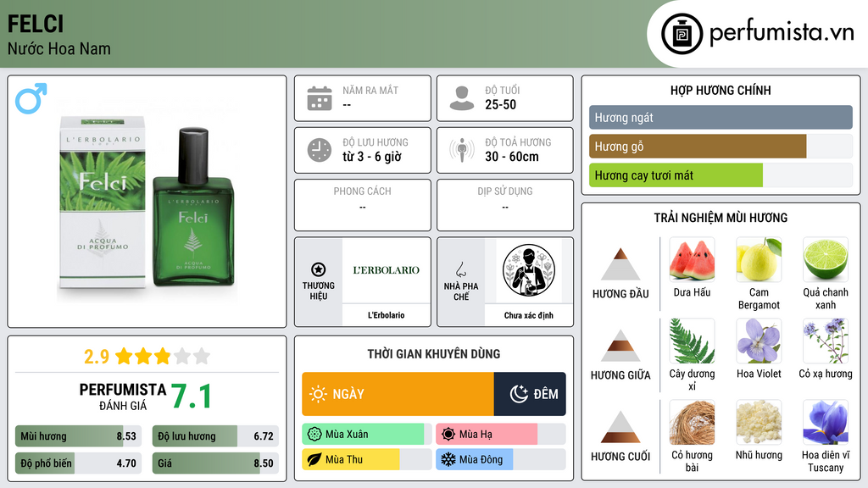Viewport: 868px width, 488px height.
Task: Click the Hợp hương chính heading
Action: [x=721, y=91]
